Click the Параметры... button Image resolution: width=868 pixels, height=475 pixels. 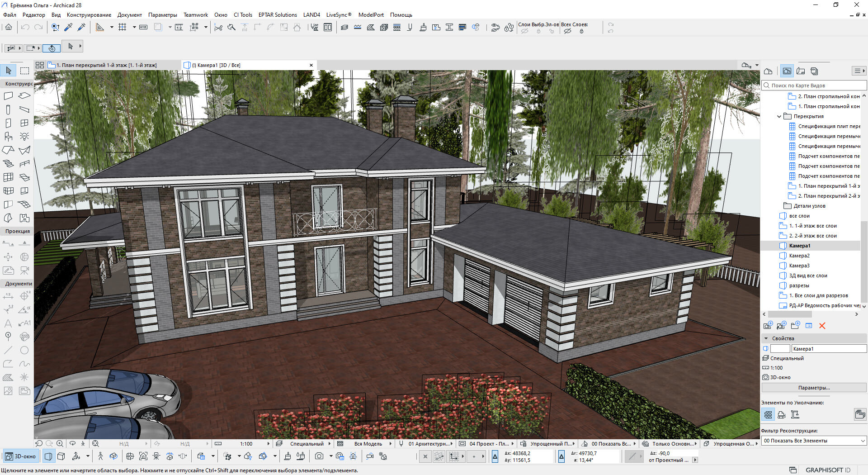(813, 388)
